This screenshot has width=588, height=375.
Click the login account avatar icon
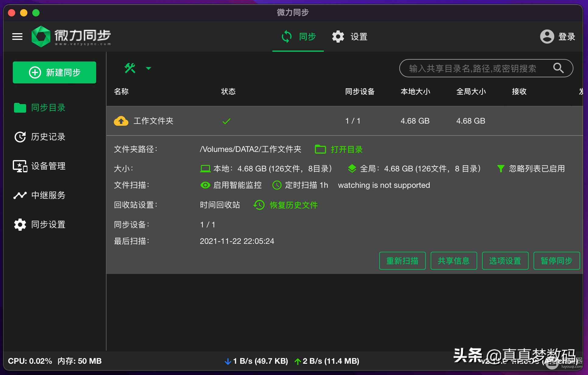pyautogui.click(x=547, y=37)
